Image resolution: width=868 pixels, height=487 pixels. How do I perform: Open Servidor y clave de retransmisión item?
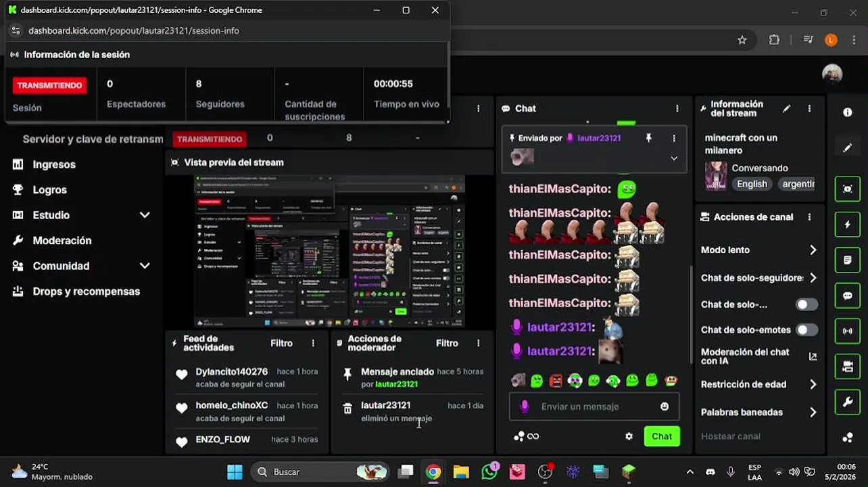point(93,139)
